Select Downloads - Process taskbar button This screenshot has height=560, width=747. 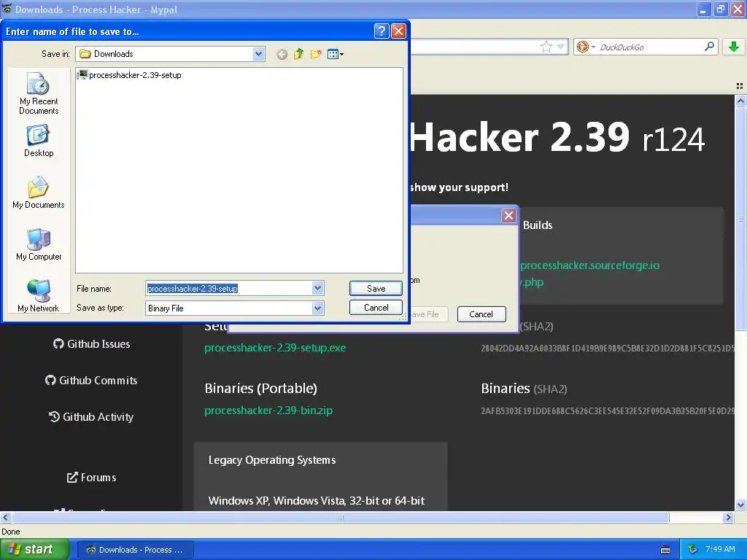(135, 550)
